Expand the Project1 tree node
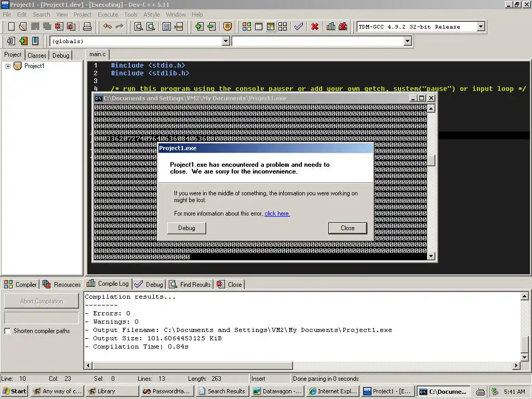 click(8, 66)
